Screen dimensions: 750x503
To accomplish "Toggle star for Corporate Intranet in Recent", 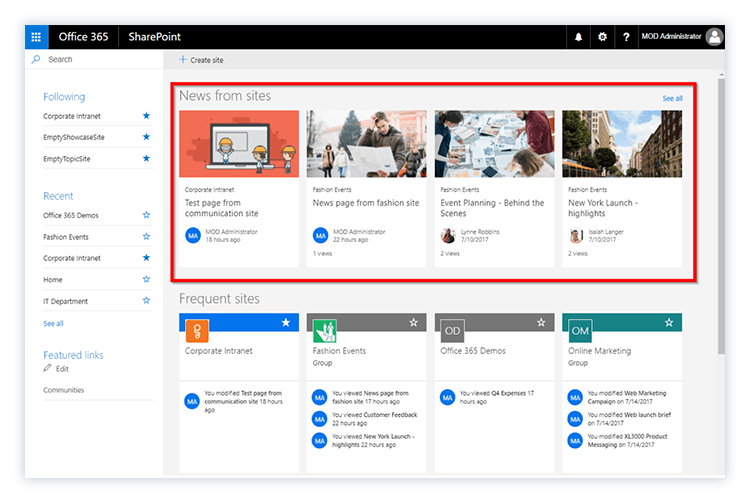I will pyautogui.click(x=146, y=258).
